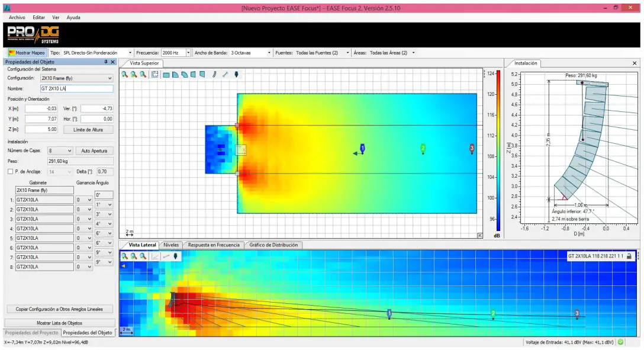Click the corner expand icon of top view

(x=479, y=235)
